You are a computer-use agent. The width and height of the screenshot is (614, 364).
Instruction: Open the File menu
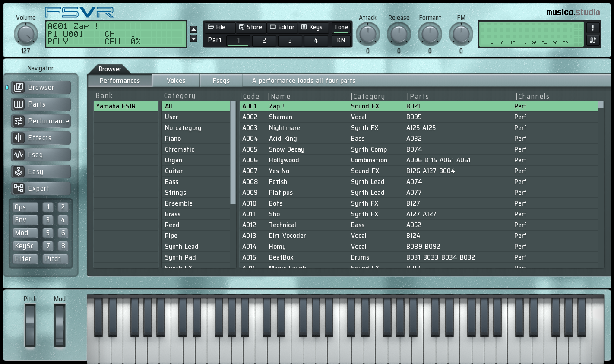(x=219, y=27)
